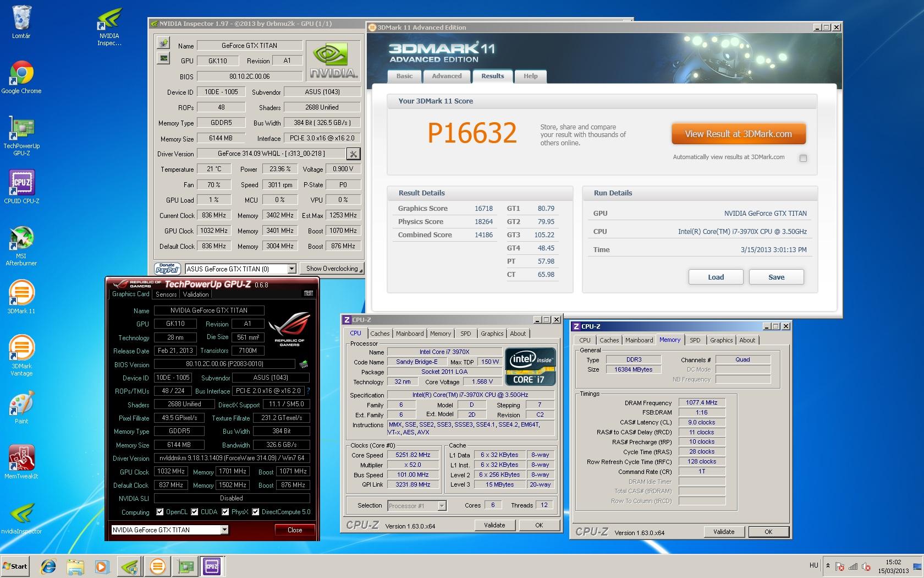
Task: Open the Processor #1 selection dropdown in CPU-Z
Action: tap(442, 506)
